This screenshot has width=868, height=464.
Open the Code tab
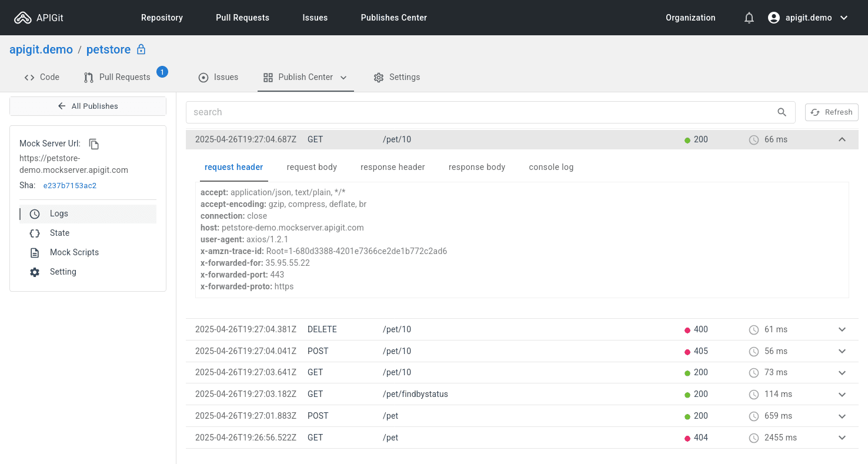42,77
